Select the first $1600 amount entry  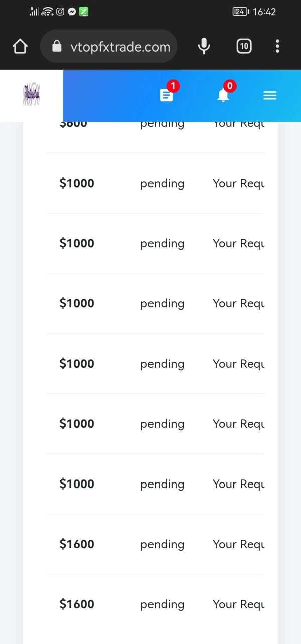[77, 544]
